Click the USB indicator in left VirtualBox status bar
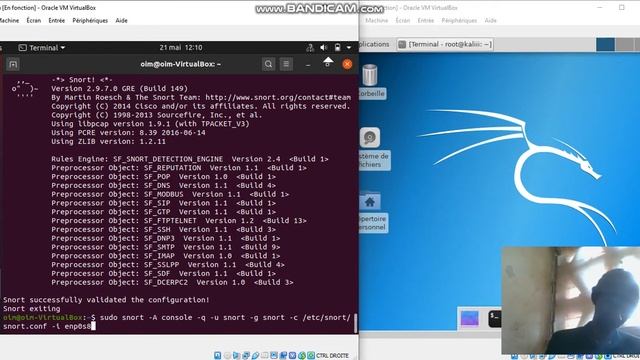Screen dimensions: 640x360 (255, 356)
